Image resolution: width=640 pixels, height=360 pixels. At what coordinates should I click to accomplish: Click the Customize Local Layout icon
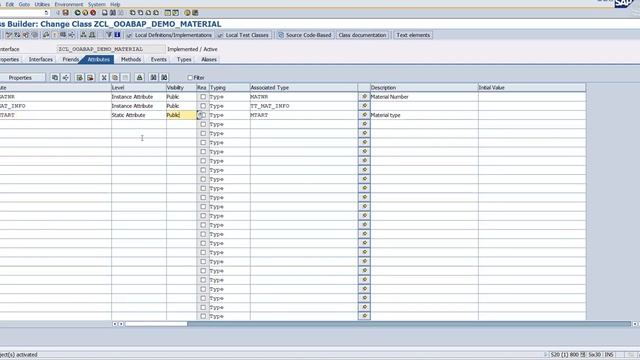coord(195,13)
